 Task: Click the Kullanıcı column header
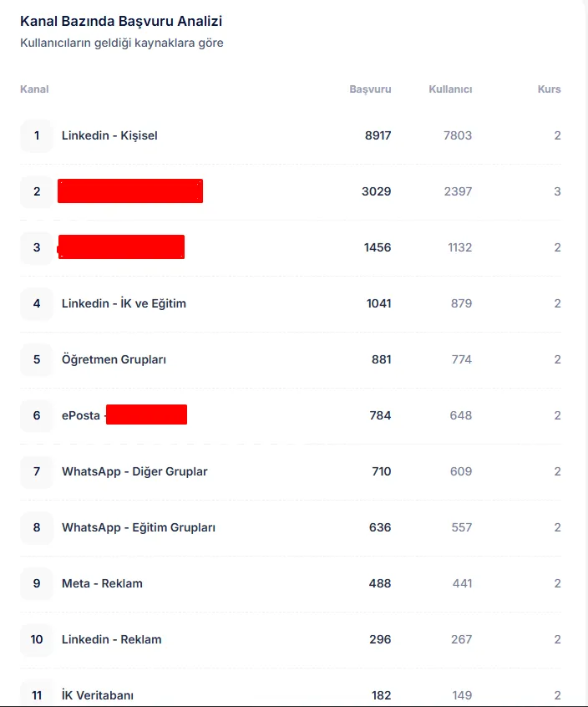[450, 89]
